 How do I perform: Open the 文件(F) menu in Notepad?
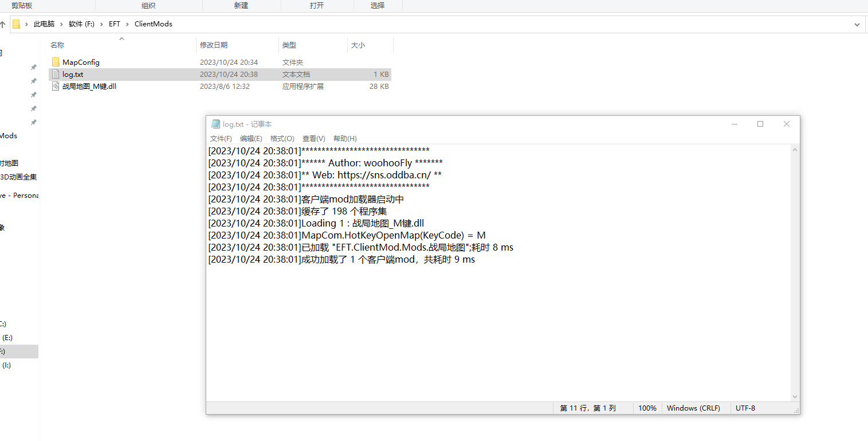click(221, 139)
